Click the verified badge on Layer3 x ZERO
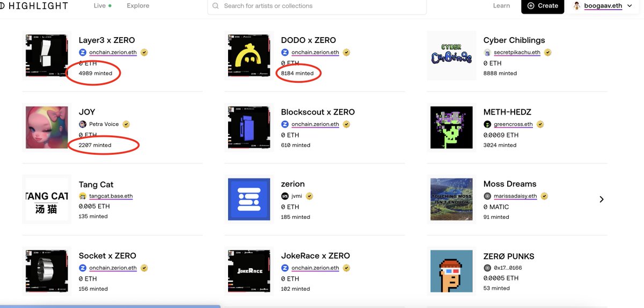644x308 pixels. [x=144, y=52]
